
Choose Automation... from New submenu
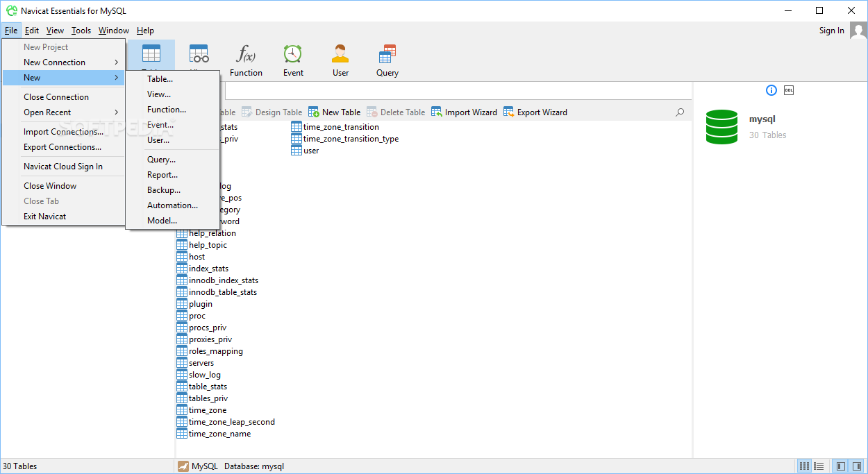172,205
